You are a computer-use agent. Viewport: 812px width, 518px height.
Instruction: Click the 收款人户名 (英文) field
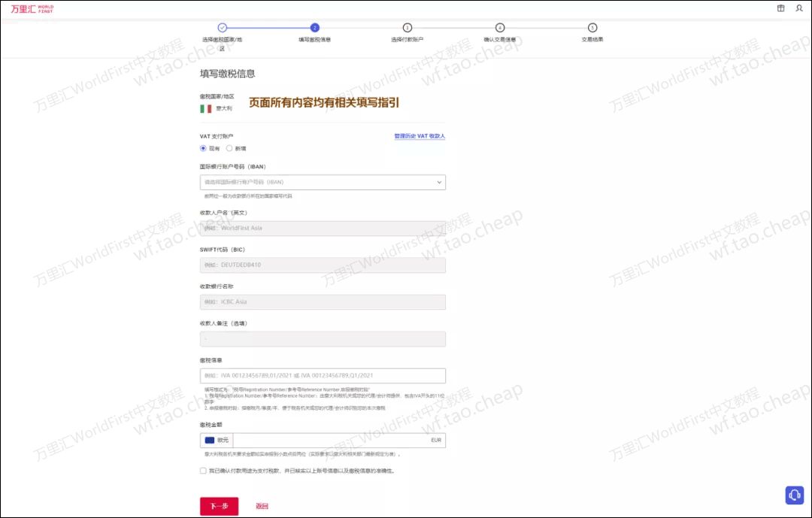(x=323, y=229)
